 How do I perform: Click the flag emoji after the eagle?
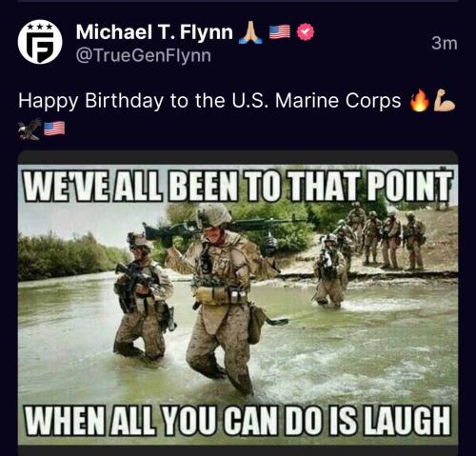click(54, 129)
